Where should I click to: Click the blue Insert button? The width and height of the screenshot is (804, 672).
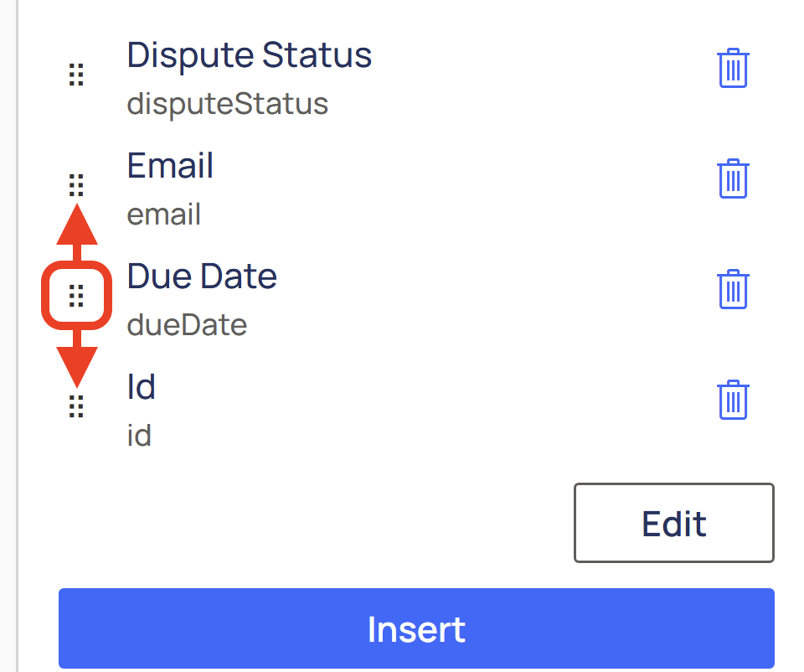pyautogui.click(x=416, y=628)
